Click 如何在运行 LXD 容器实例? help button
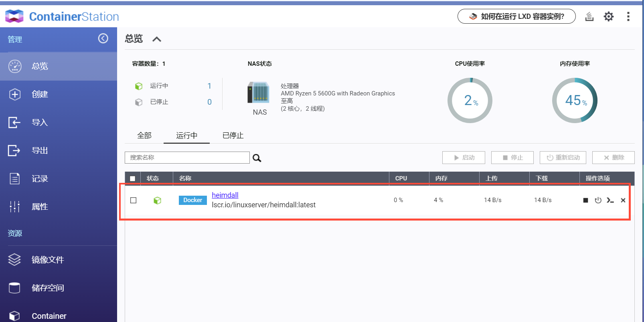Screen dimensions: 644x322 pyautogui.click(x=516, y=16)
